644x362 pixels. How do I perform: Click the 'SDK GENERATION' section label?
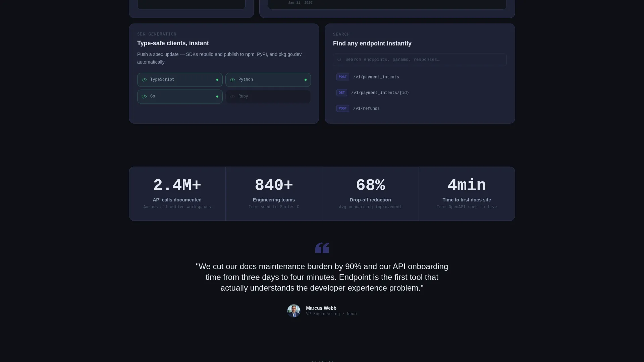pyautogui.click(x=157, y=34)
